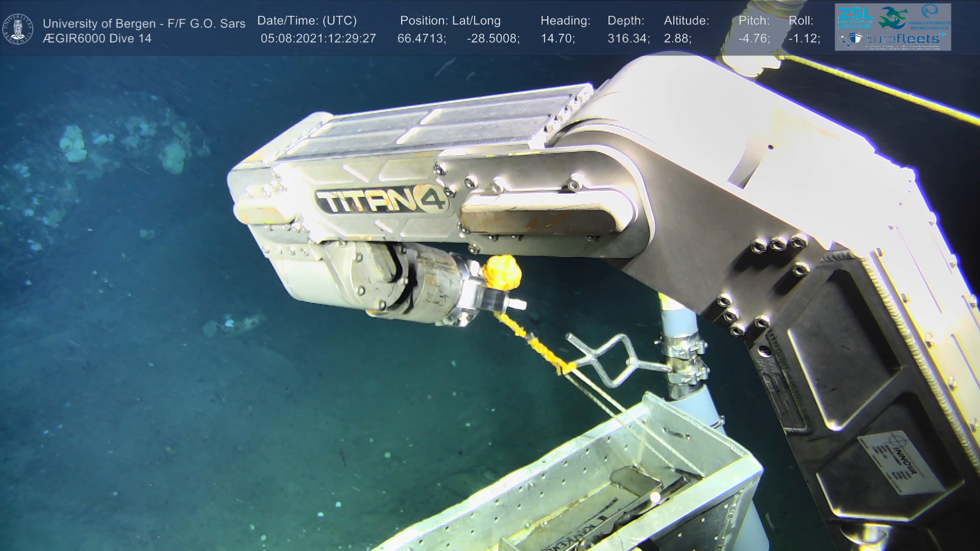Click the TITAN4 badge on manipulator arm
Image resolution: width=980 pixels, height=551 pixels.
tap(382, 201)
